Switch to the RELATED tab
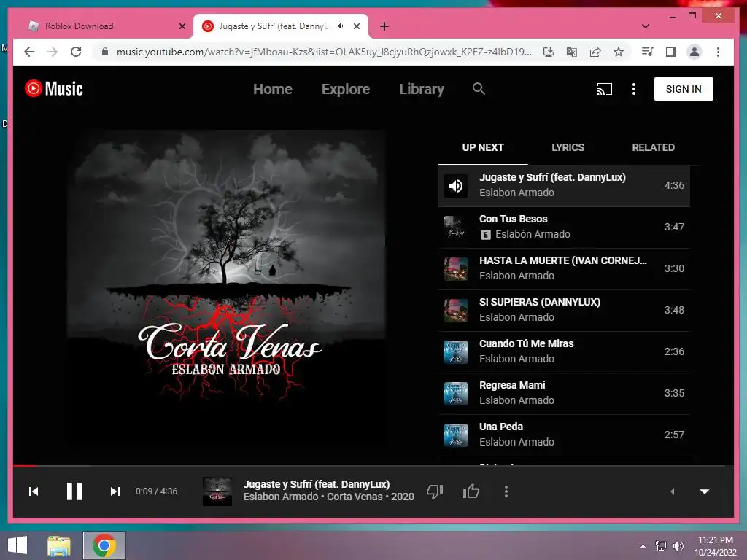Viewport: 747px width, 560px height. 653,147
